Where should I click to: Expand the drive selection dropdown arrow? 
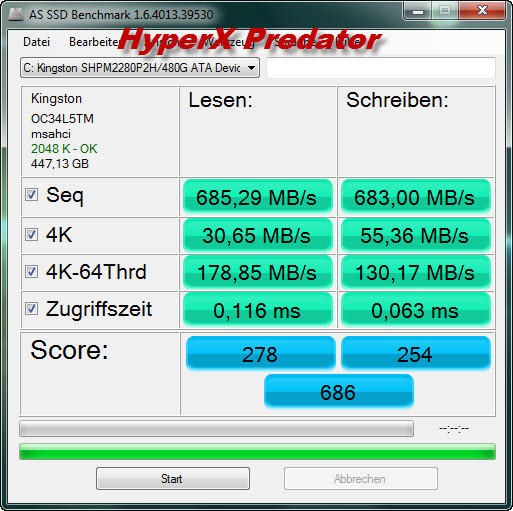coord(252,68)
